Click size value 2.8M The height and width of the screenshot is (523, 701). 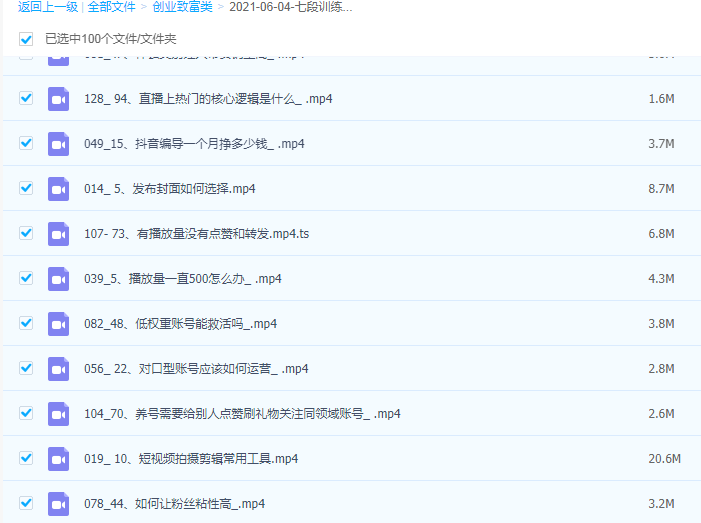coord(662,369)
